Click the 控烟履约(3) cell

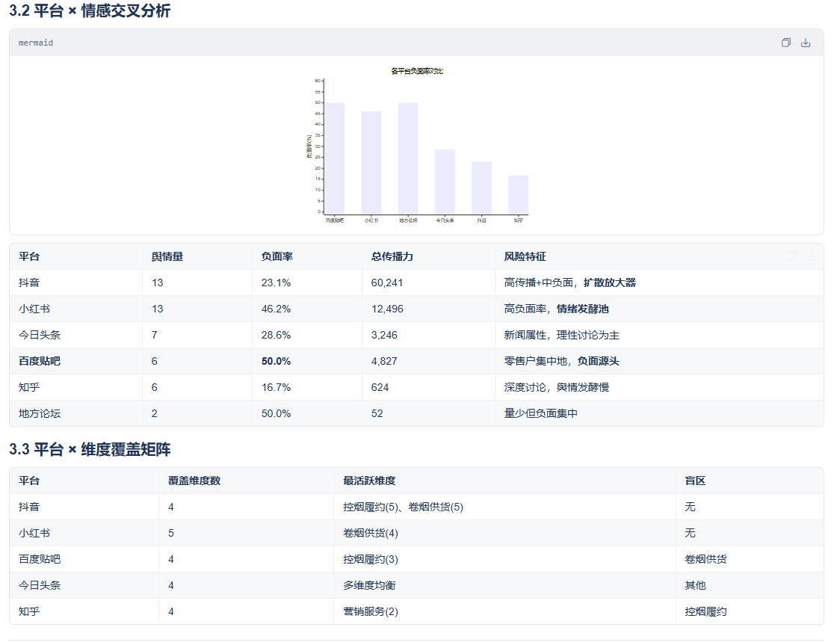point(371,560)
